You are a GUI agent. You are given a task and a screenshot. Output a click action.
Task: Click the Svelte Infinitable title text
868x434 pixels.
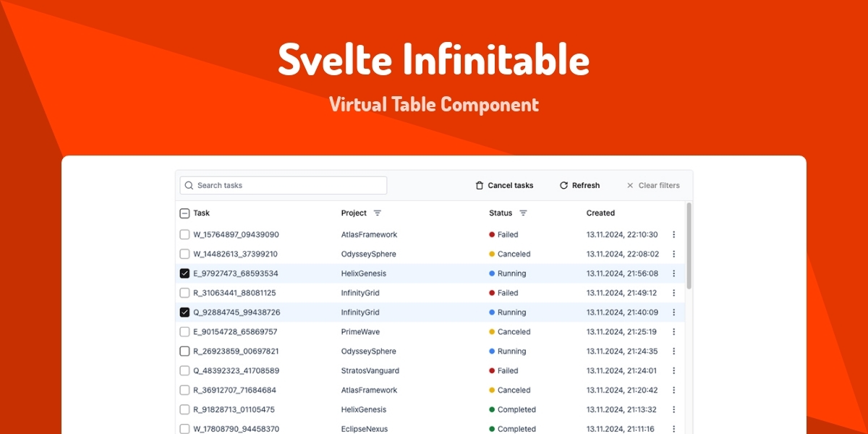pos(434,59)
